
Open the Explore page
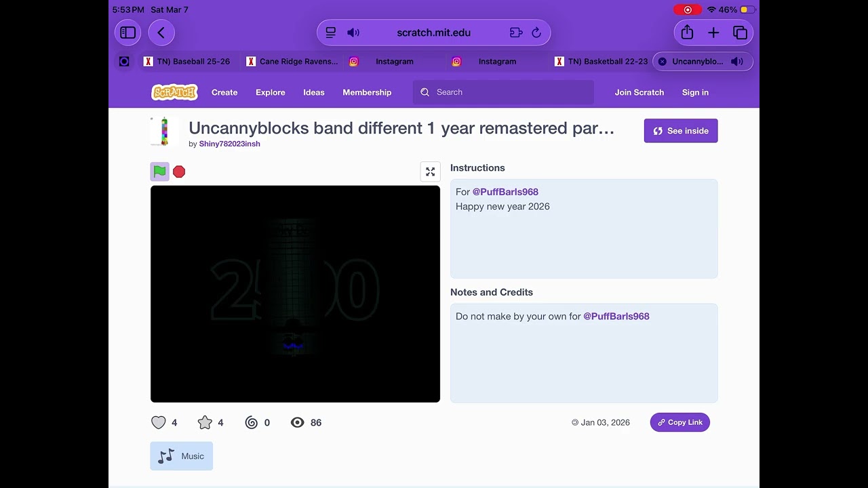click(271, 92)
